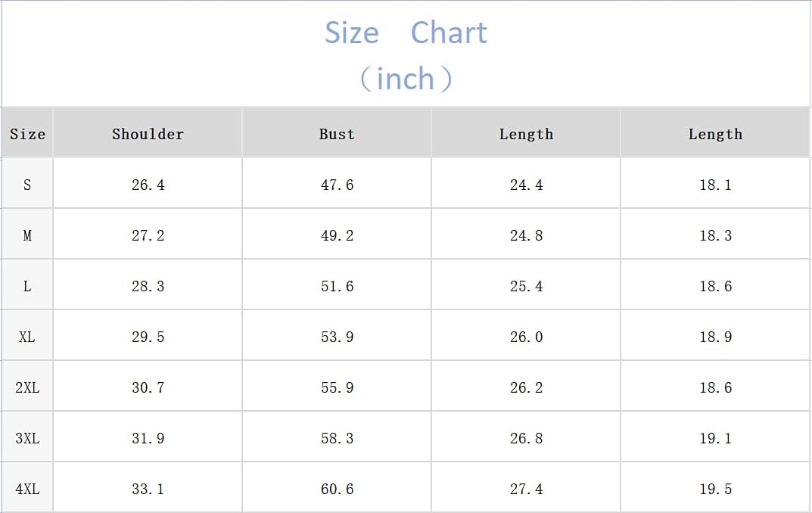Click the bust value 51.6
The image size is (812, 513).
pyautogui.click(x=337, y=286)
